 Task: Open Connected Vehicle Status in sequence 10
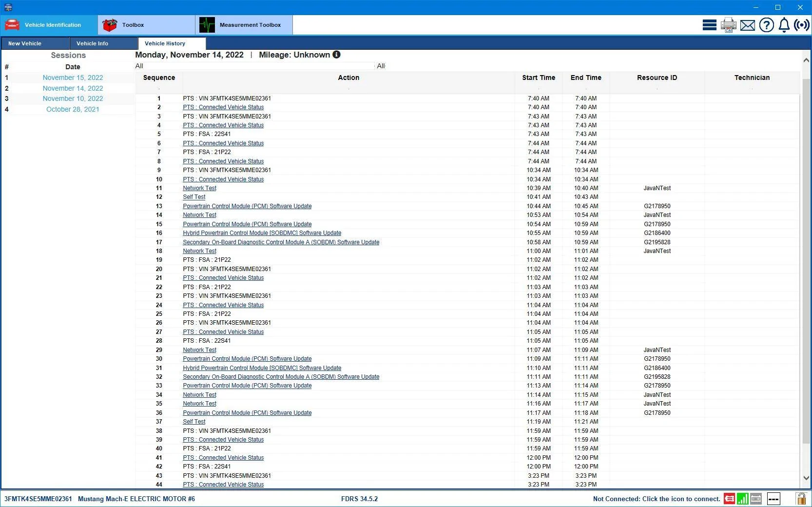223,179
